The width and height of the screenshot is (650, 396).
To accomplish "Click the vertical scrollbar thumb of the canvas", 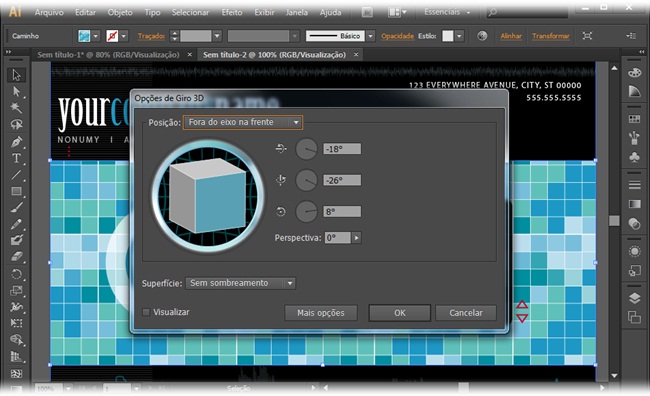I will click(x=614, y=220).
